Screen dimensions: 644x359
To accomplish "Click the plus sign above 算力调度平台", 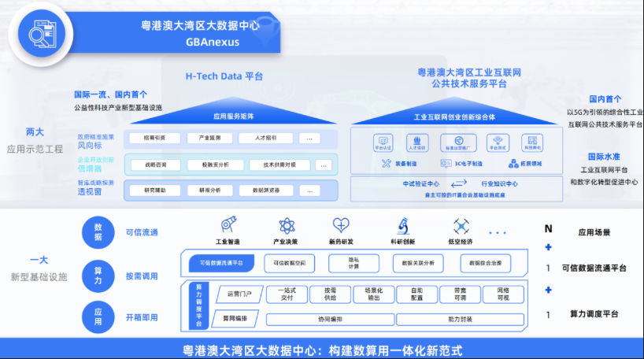I will 548,290.
